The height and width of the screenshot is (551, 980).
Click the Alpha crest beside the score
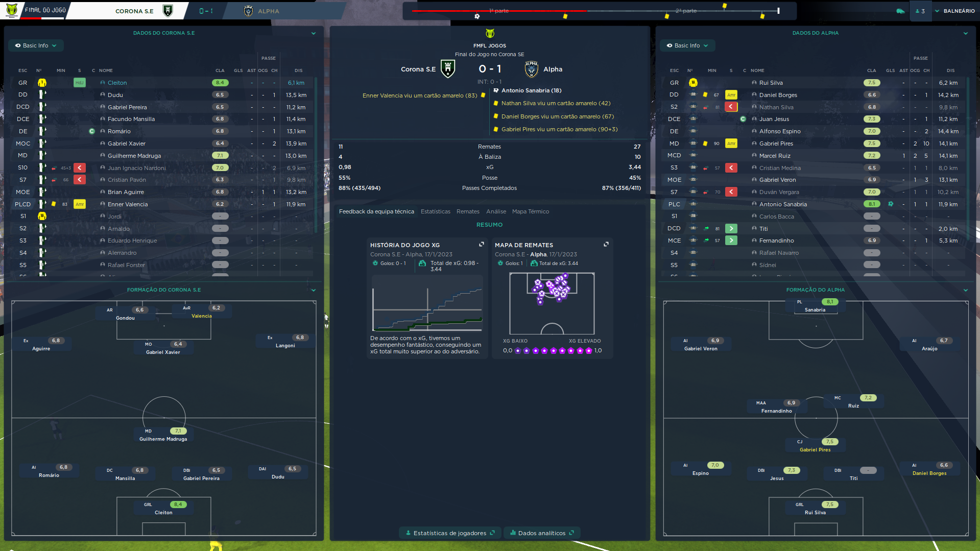click(531, 69)
